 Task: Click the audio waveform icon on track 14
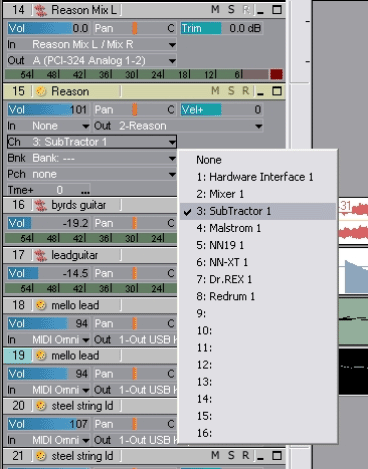41,10
